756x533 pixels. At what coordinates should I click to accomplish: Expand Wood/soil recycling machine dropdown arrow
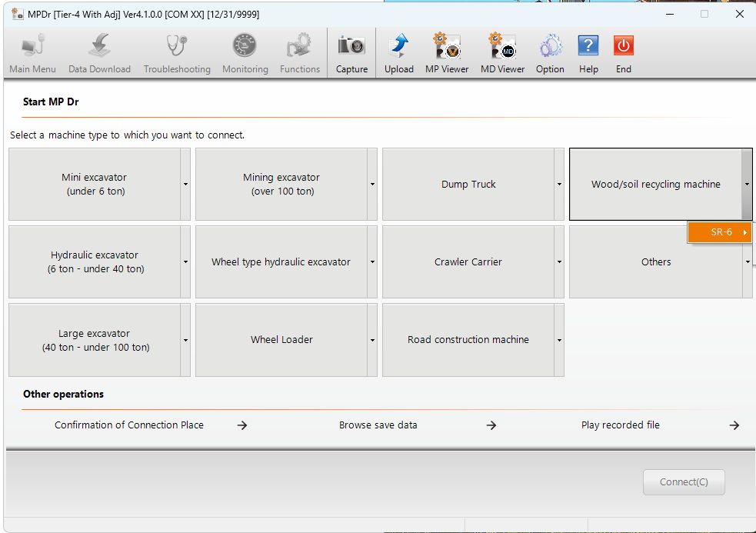pyautogui.click(x=747, y=185)
